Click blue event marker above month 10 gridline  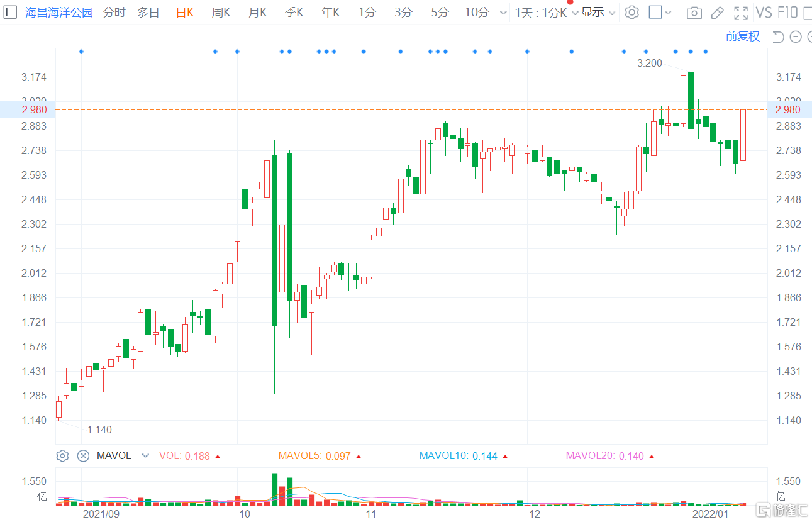point(237,52)
